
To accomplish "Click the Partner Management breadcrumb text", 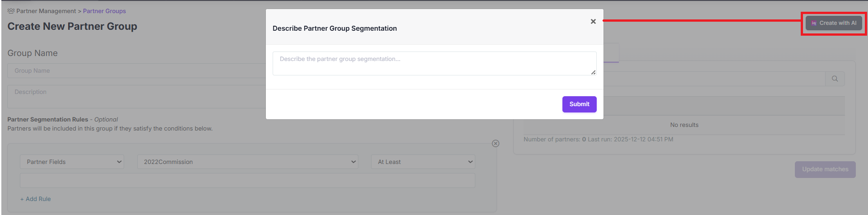I will 46,11.
